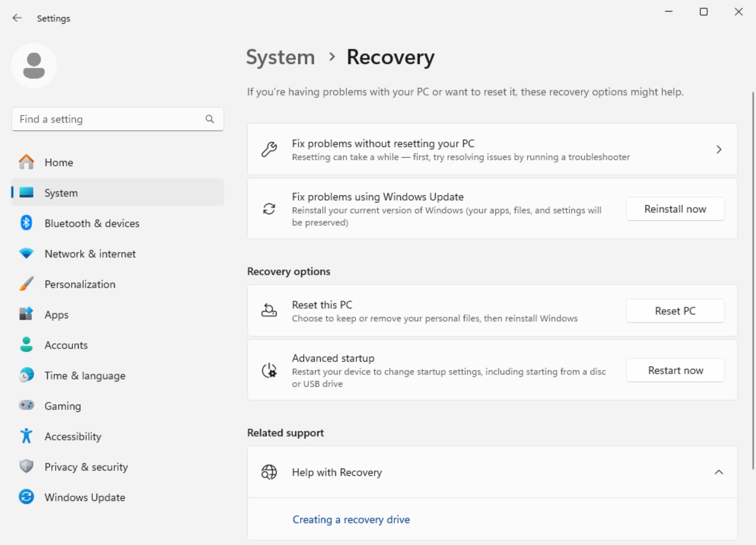Open Time & language settings

85,376
